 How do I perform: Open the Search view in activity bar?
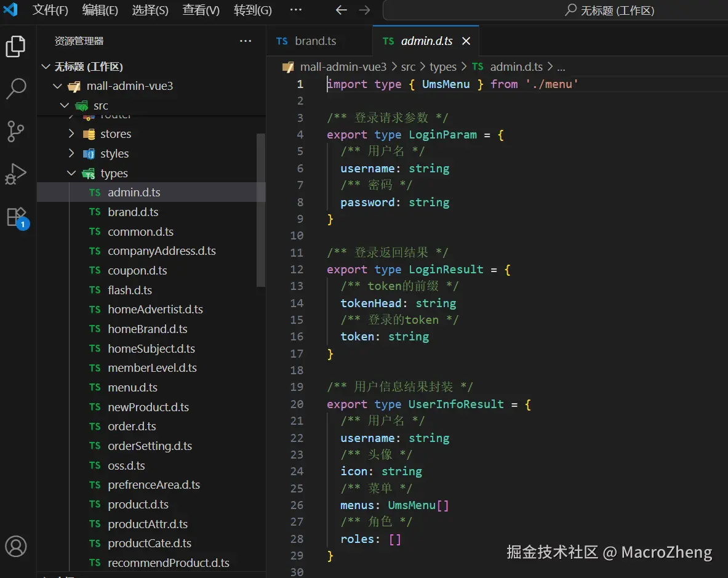pos(16,88)
